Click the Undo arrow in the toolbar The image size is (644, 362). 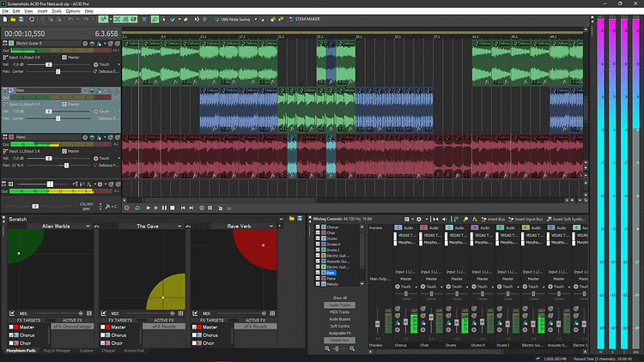click(70, 19)
